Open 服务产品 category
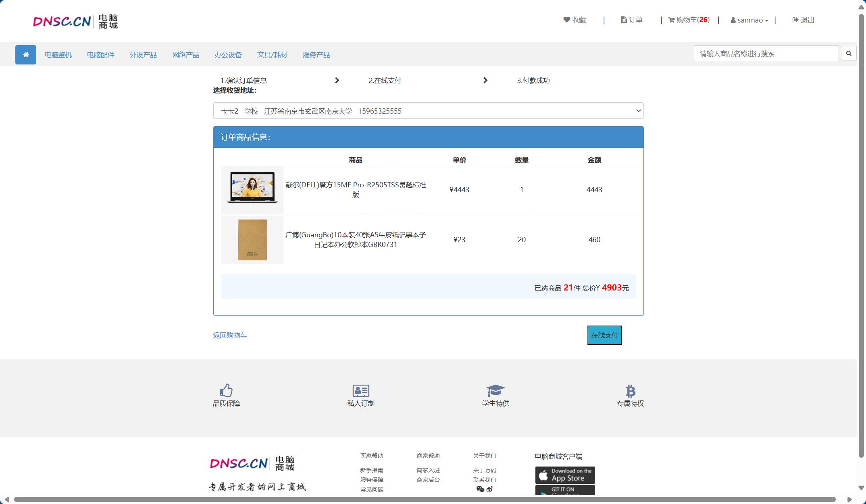Image resolution: width=866 pixels, height=504 pixels. tap(316, 55)
